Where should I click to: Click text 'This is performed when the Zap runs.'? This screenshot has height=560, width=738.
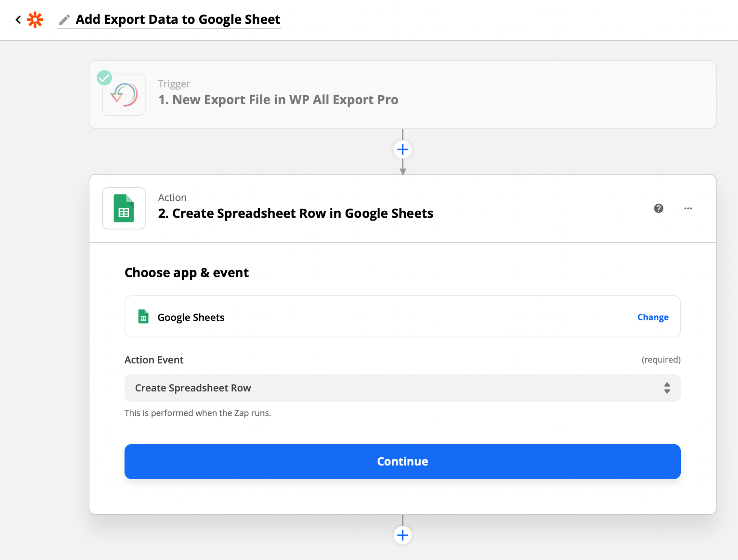197,413
